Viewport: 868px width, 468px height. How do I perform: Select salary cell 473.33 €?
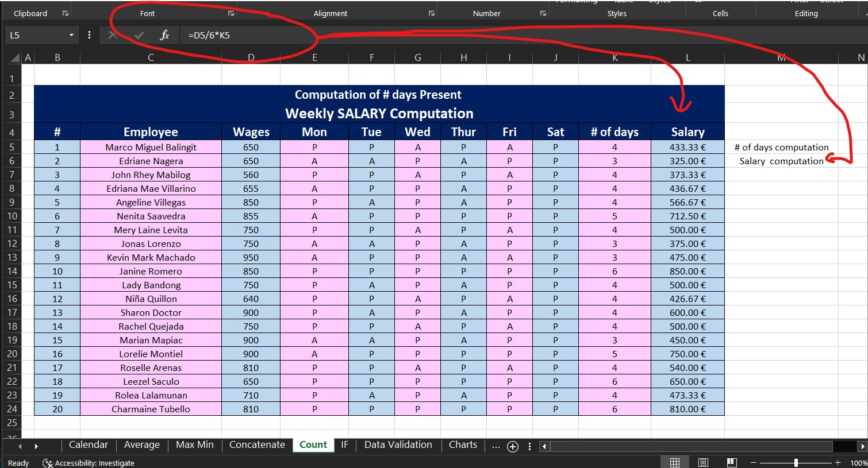[x=688, y=395]
